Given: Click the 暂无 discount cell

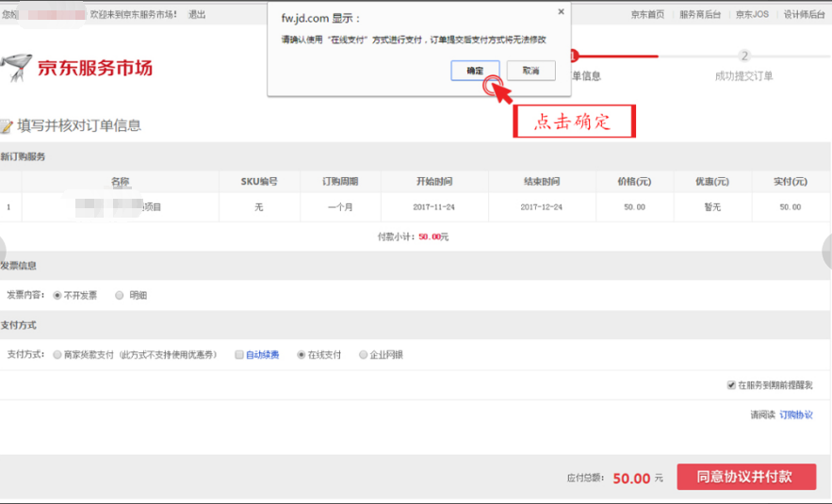Looking at the screenshot, I should (712, 207).
